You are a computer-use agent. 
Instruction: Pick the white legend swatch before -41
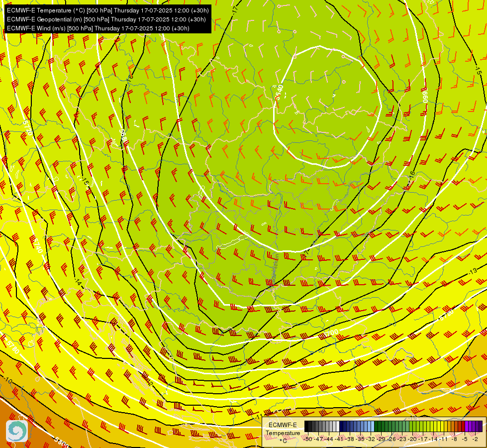338,426
